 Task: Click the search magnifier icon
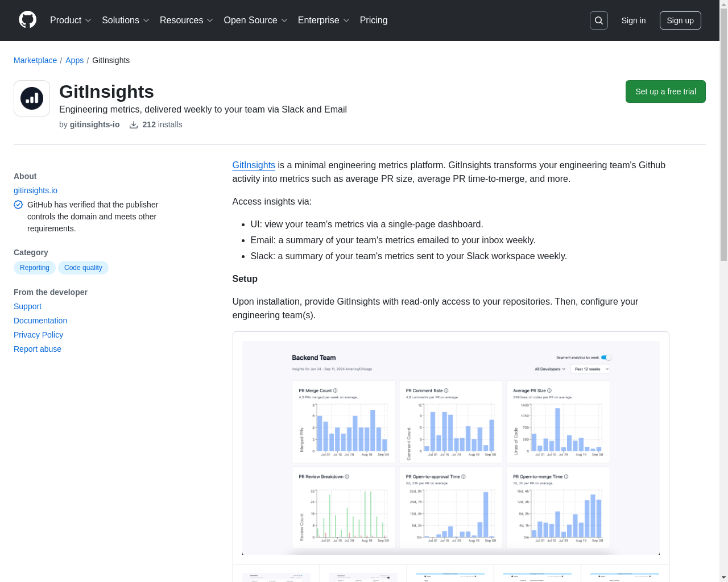599,20
